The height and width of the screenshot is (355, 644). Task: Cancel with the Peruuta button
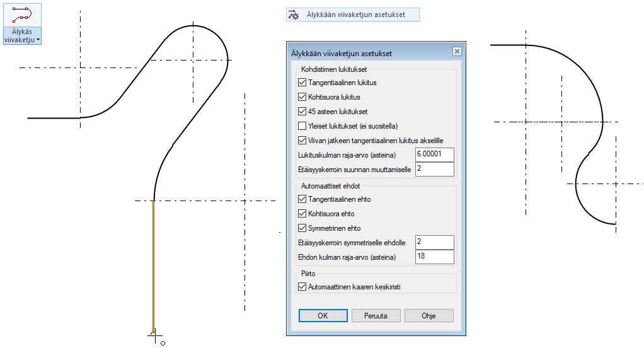pyautogui.click(x=376, y=315)
